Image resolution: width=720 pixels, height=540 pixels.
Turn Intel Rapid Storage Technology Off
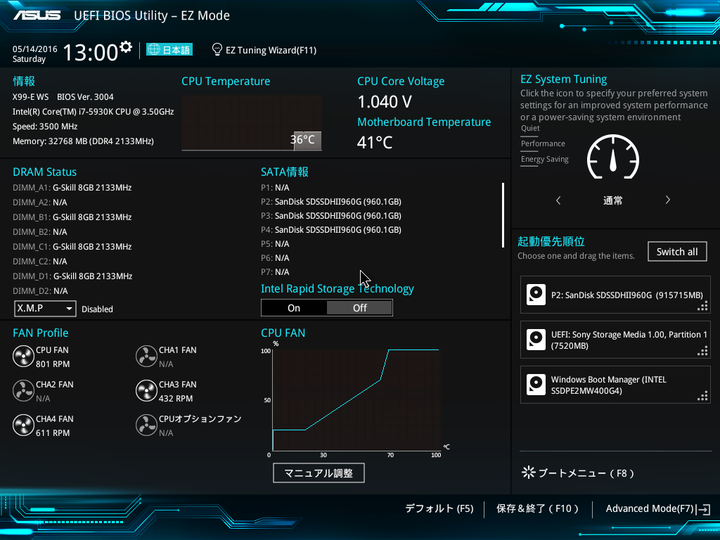click(x=360, y=308)
